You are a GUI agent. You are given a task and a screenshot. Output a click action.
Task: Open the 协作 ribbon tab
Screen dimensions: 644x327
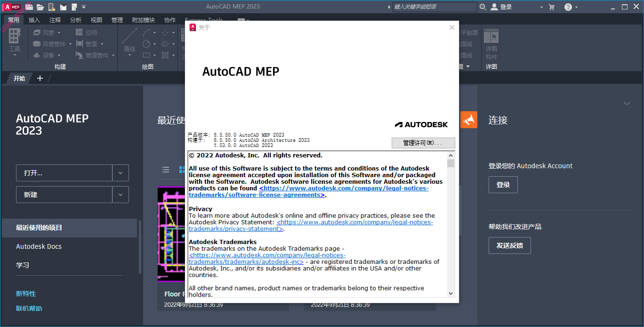point(170,20)
